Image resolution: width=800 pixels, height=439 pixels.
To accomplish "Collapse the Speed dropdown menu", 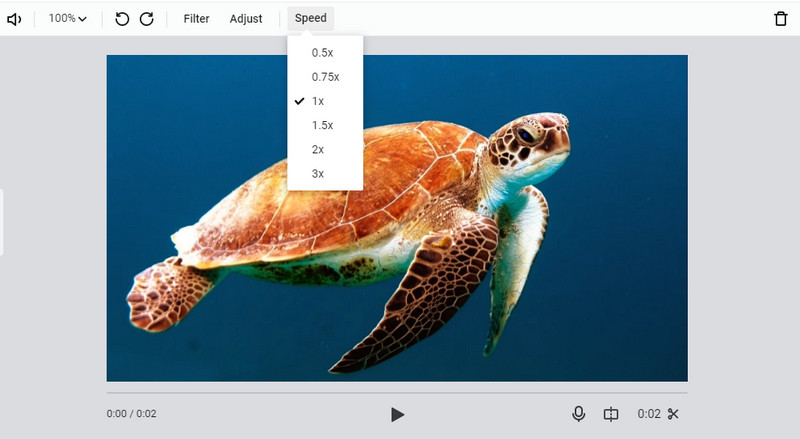I will [x=310, y=19].
